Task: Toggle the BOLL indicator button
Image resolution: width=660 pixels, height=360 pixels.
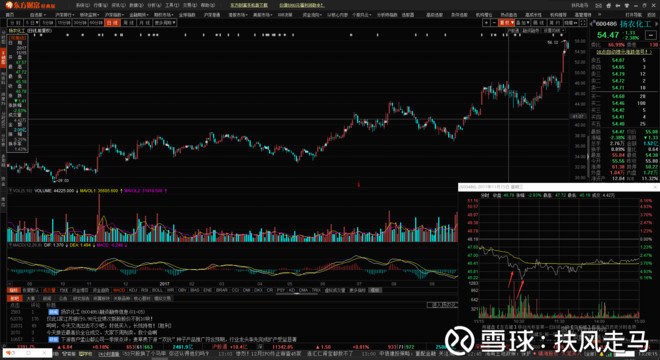Action: pyautogui.click(x=157, y=290)
